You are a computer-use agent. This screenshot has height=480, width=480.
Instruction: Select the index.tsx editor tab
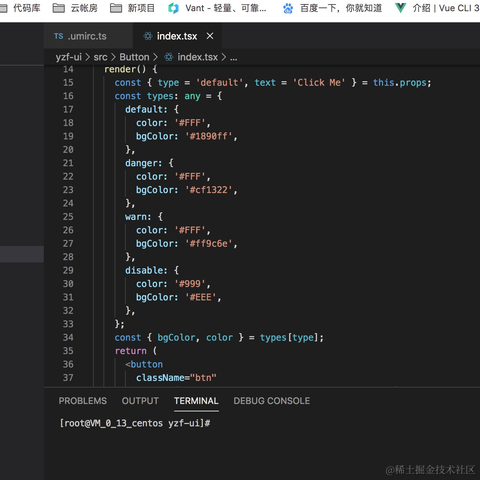tap(177, 36)
